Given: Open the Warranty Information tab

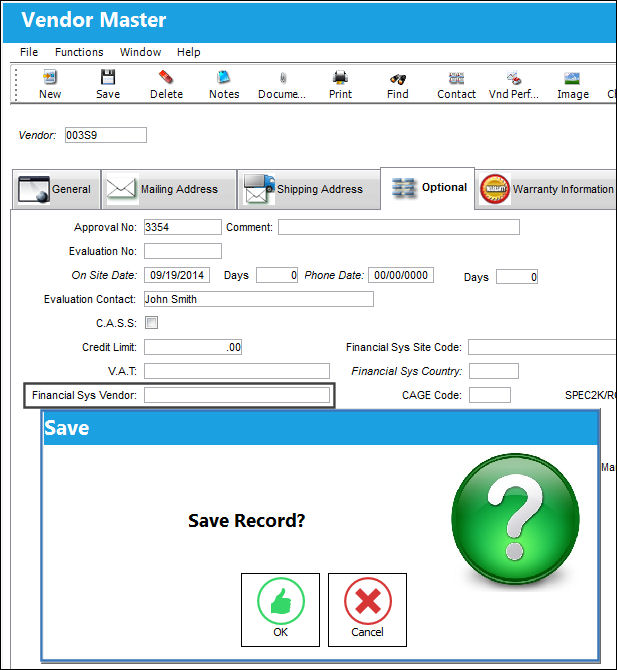Looking at the screenshot, I should [546, 189].
